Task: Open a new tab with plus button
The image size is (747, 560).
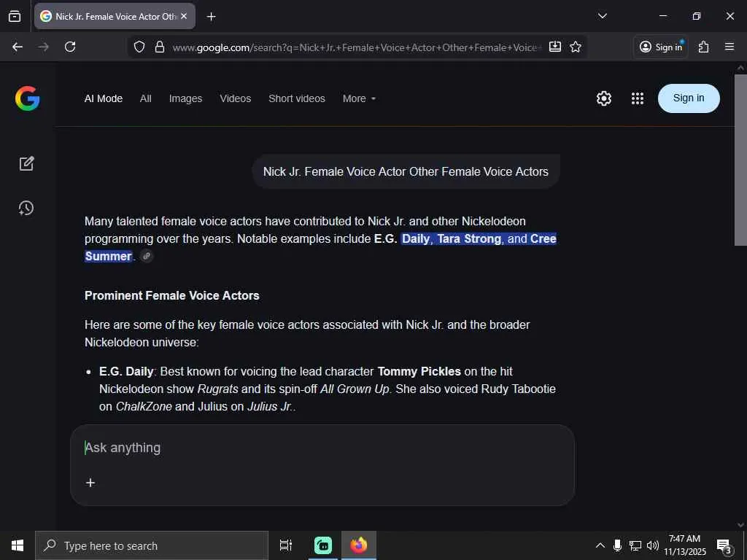Action: coord(211,17)
